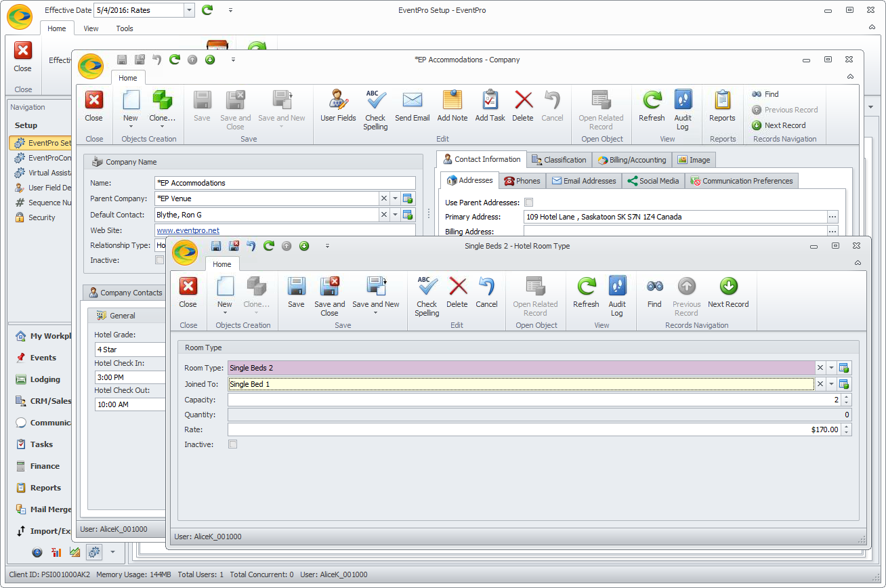Click Company Name field containing *EP Accommodations
Screen dimensions: 886x588
(x=284, y=183)
